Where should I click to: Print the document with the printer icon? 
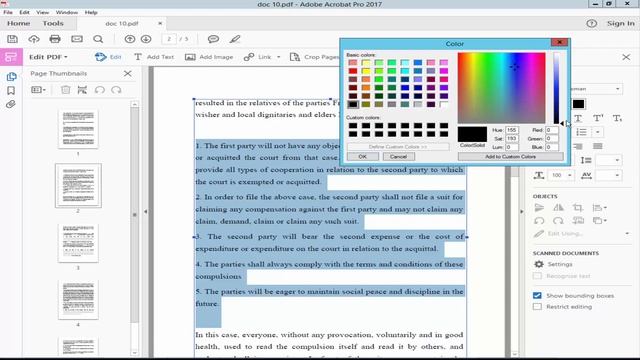tap(55, 39)
